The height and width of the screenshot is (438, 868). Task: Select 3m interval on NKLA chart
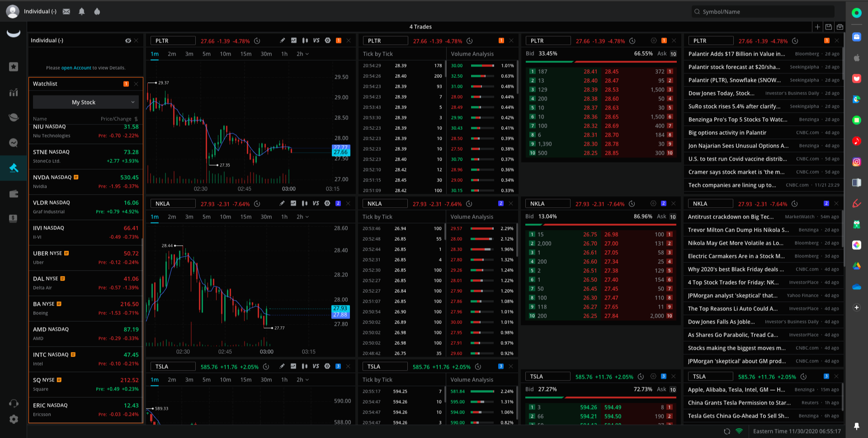(x=189, y=217)
